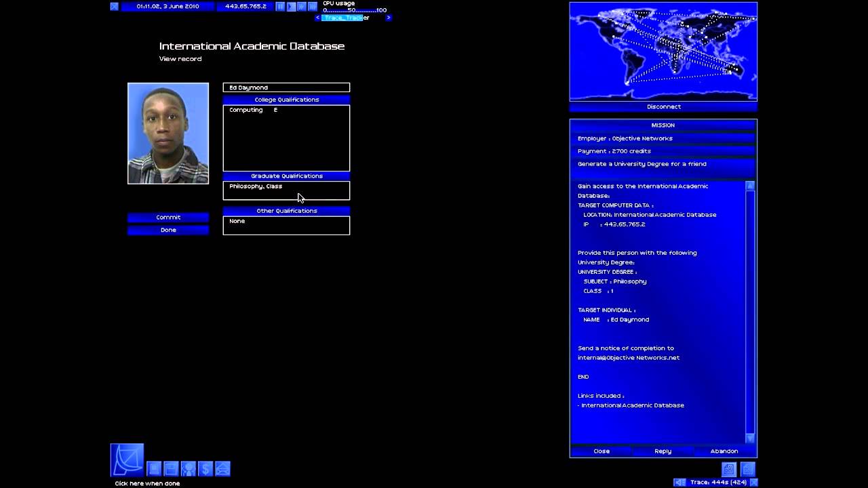Set game speed to fast forward
The height and width of the screenshot is (488, 868).
[302, 7]
